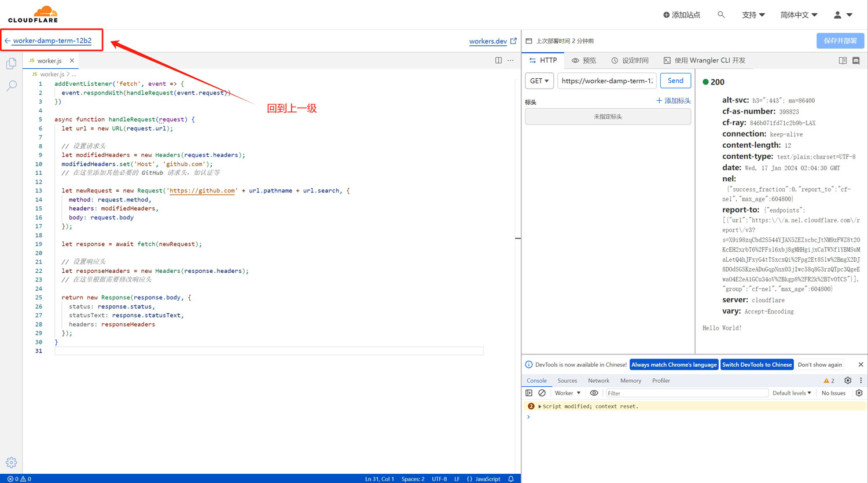
Task: Click Switch DevTools to Chinese button
Action: 757,364
